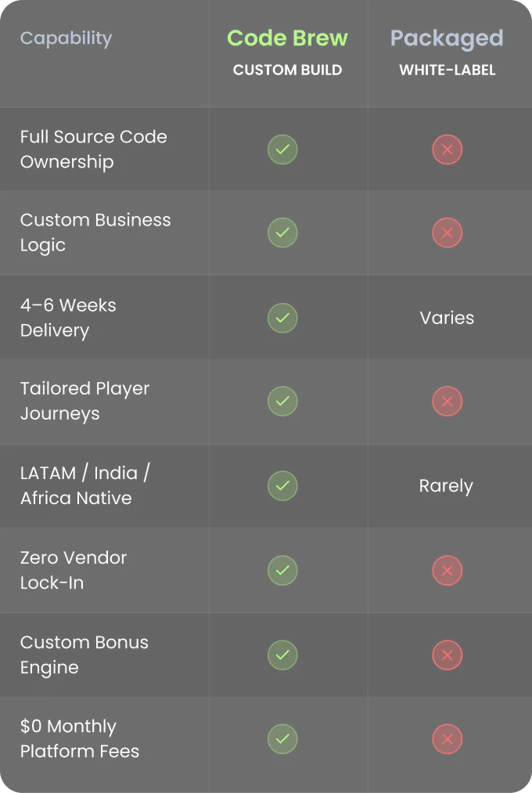Viewport: 532px width, 793px height.
Task: Click green checkmark for Custom Bonus Engine
Action: 282,654
